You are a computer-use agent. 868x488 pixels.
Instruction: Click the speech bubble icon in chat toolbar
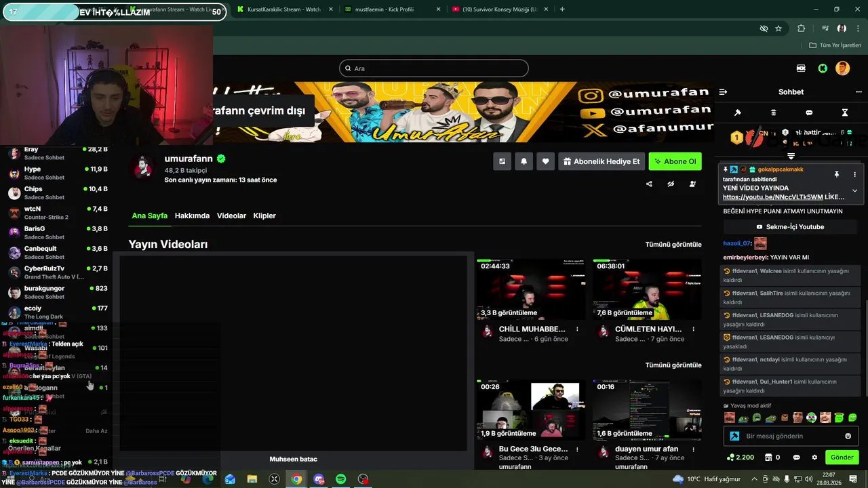click(x=809, y=113)
